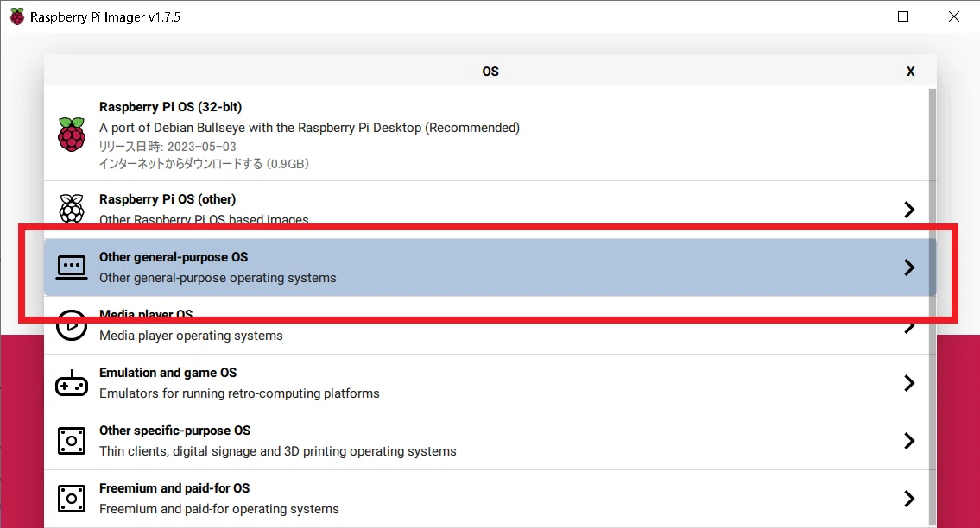This screenshot has width=980, height=528.
Task: Open the Raspberry Pi OS (other) title
Action: pos(168,199)
